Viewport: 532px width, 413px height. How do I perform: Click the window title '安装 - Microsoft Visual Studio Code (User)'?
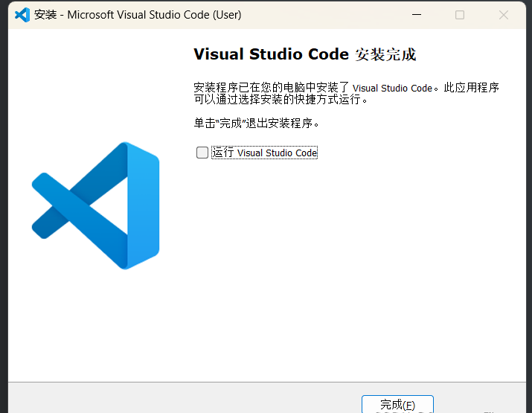click(138, 15)
